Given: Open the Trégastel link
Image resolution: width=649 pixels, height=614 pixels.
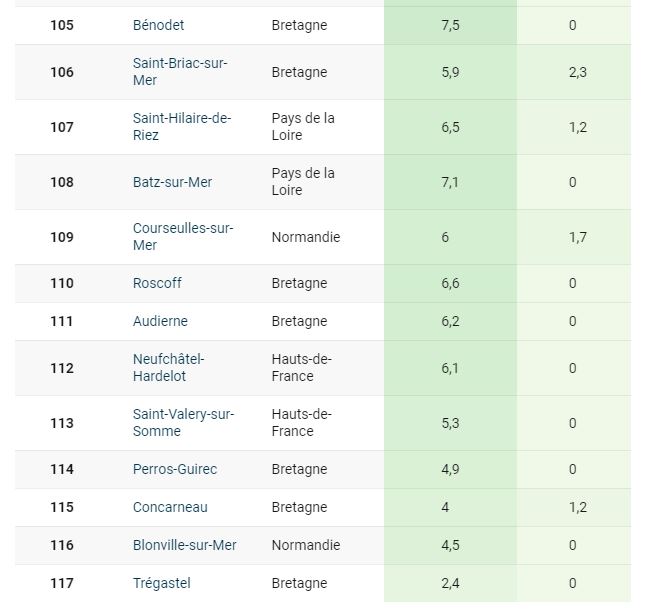Looking at the screenshot, I should (x=161, y=583).
